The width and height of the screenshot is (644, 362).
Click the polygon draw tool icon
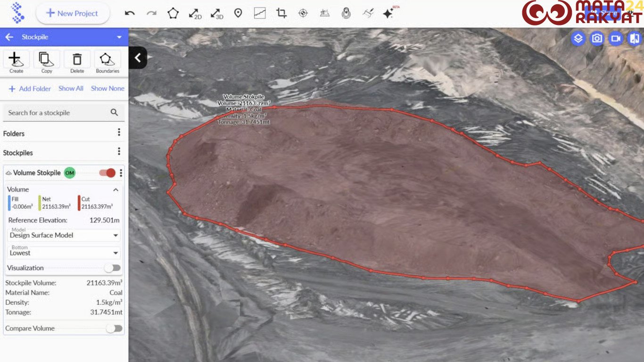point(173,13)
